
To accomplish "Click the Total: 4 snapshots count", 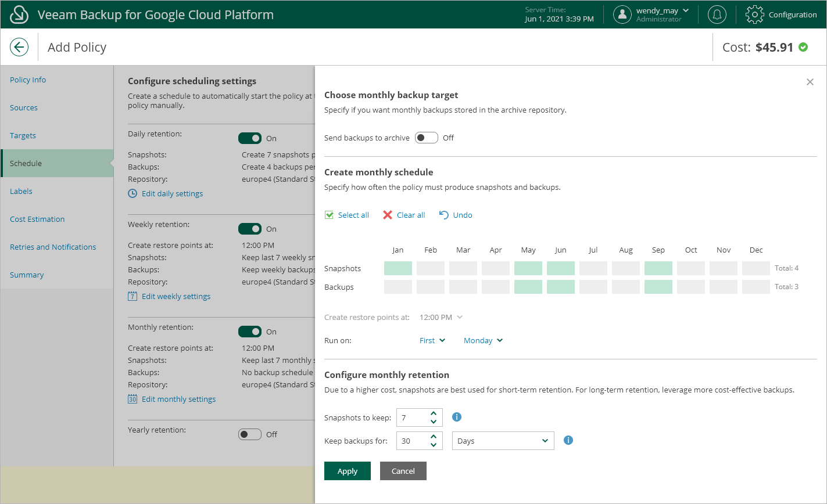I will (786, 268).
